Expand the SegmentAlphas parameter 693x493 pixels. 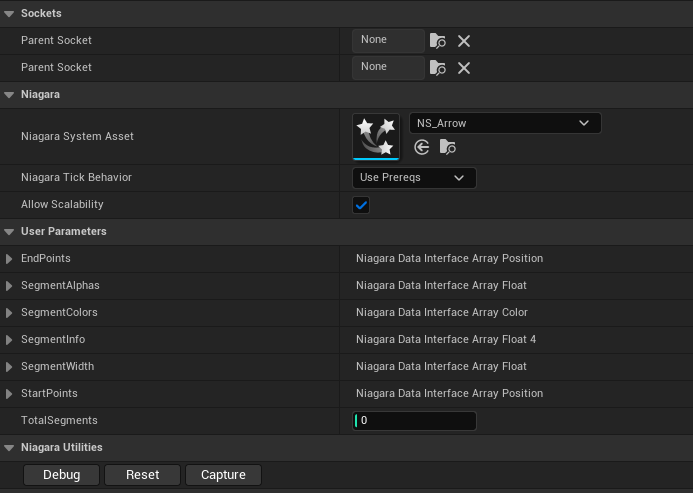(x=9, y=286)
